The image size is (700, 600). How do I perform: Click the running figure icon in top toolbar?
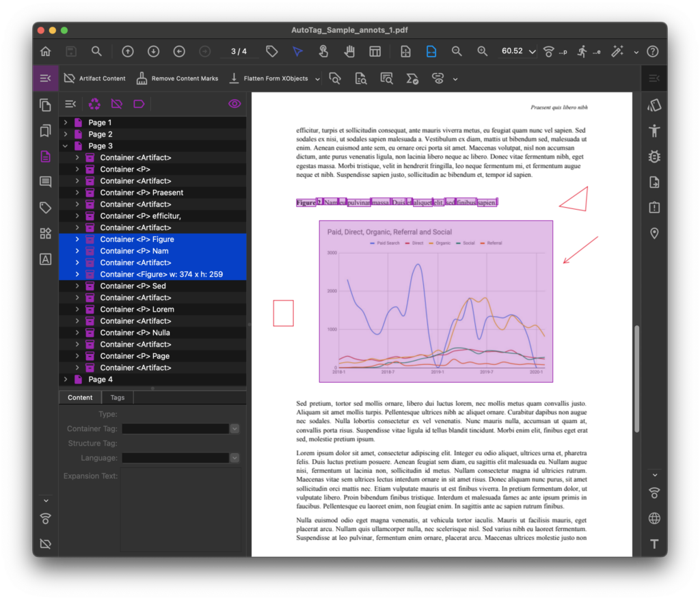(x=582, y=51)
